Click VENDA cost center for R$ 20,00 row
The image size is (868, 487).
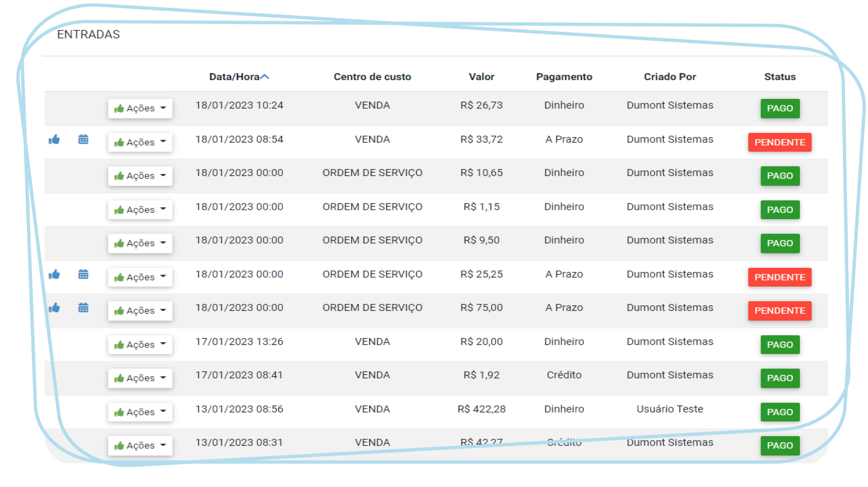point(372,341)
